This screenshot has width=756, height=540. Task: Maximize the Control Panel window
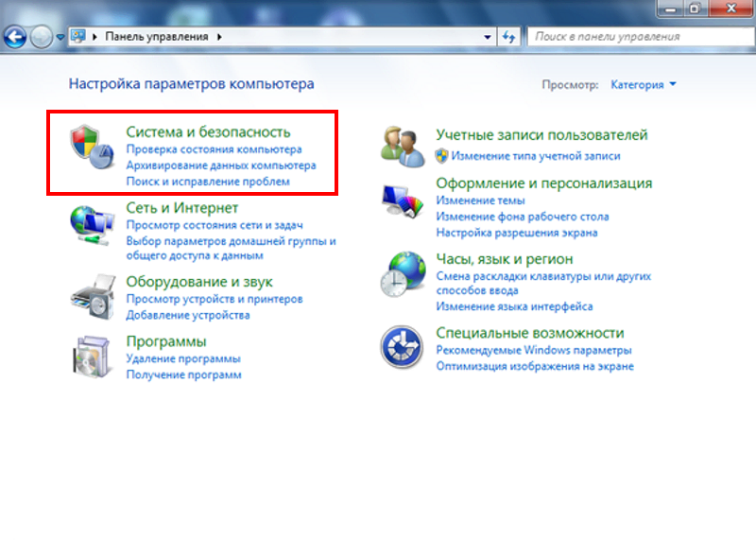coord(695,8)
